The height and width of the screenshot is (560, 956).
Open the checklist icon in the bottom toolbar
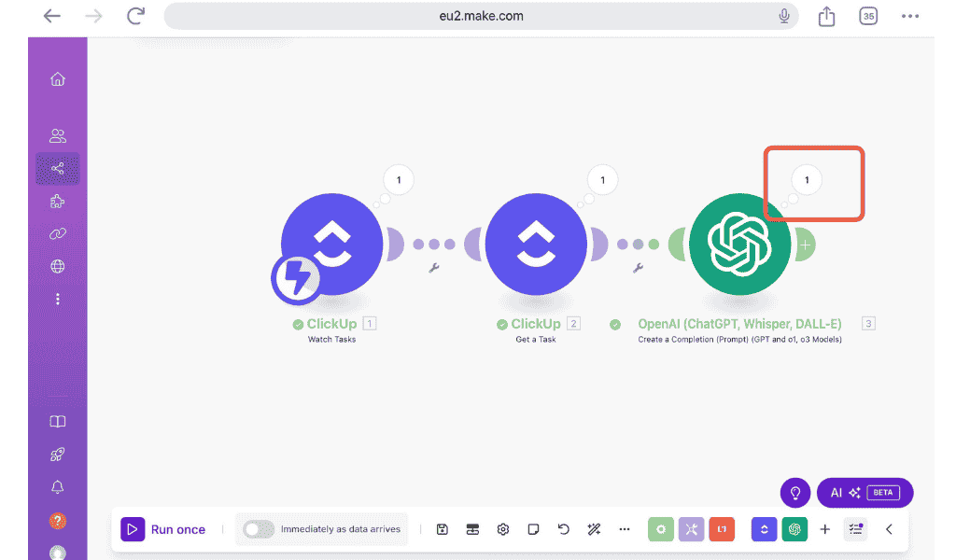pyautogui.click(x=856, y=529)
